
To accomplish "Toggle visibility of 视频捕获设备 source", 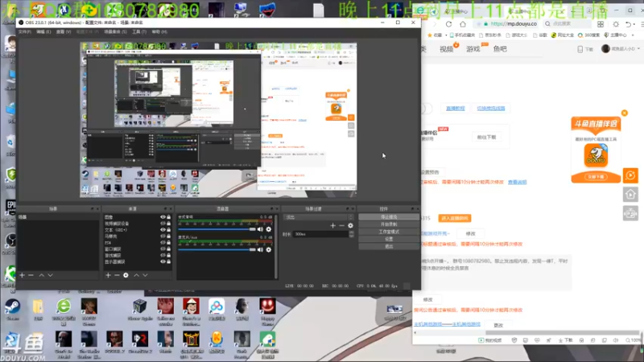I will point(163,224).
